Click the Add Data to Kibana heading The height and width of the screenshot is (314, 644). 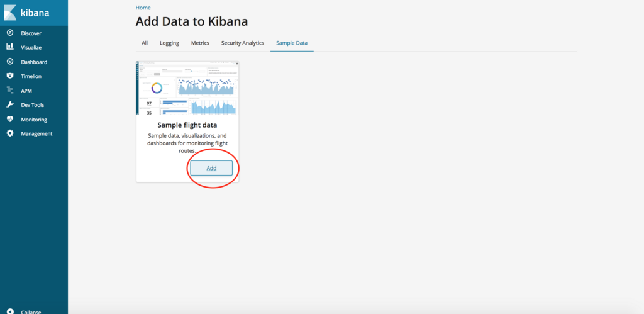tap(192, 21)
